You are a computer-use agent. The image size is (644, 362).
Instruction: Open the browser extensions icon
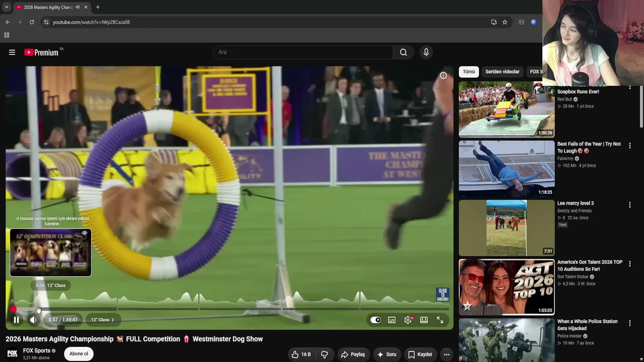click(x=521, y=22)
